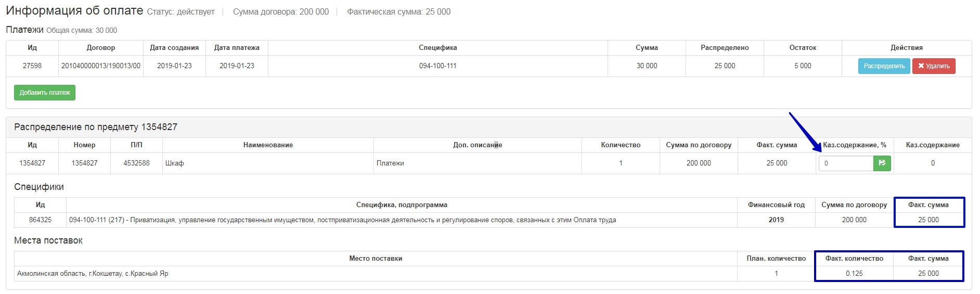This screenshot has width=980, height=294.
Task: Click the П/П value 4532588
Action: (x=136, y=163)
